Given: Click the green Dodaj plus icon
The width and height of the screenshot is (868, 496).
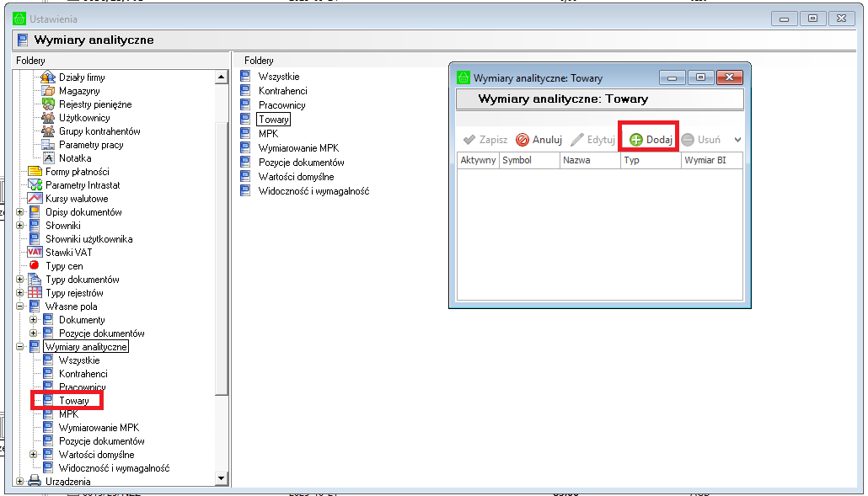Looking at the screenshot, I should pos(636,140).
